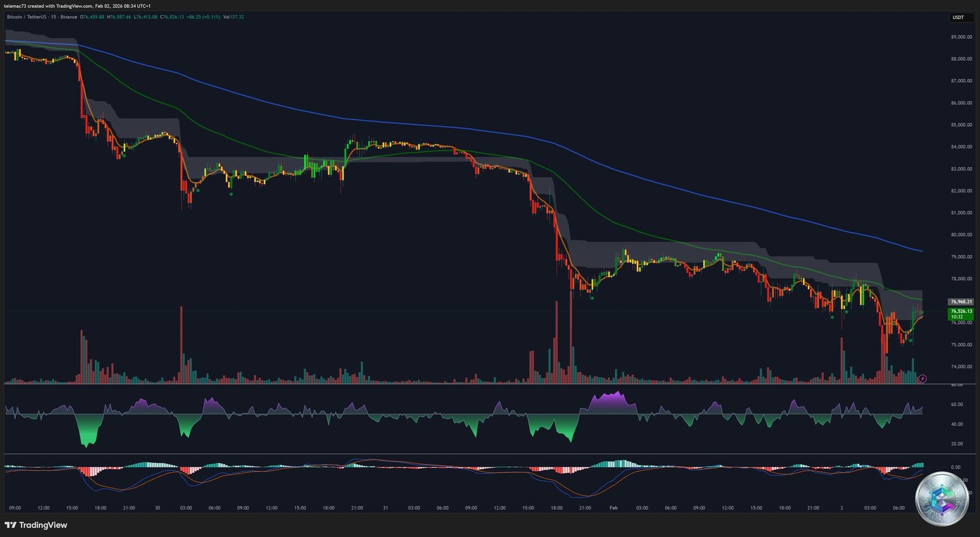Click the date label 2 on time axis
Viewport: 980px width, 537px height.
pos(842,508)
